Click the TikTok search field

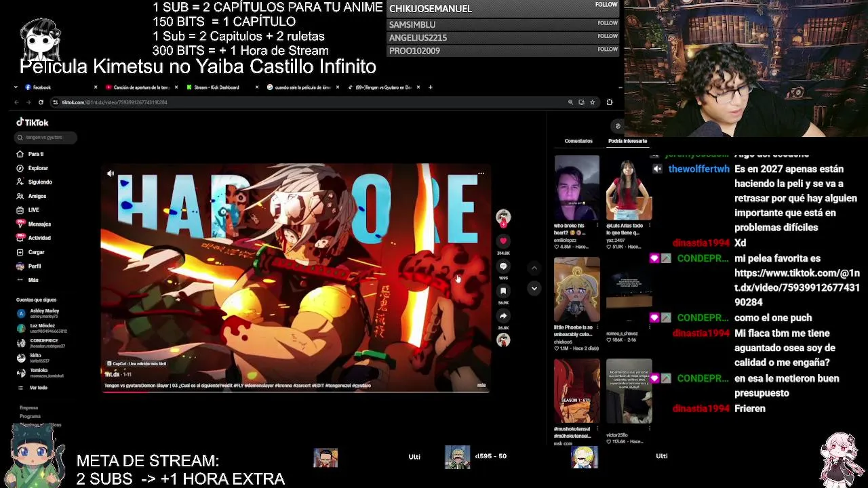coord(46,137)
